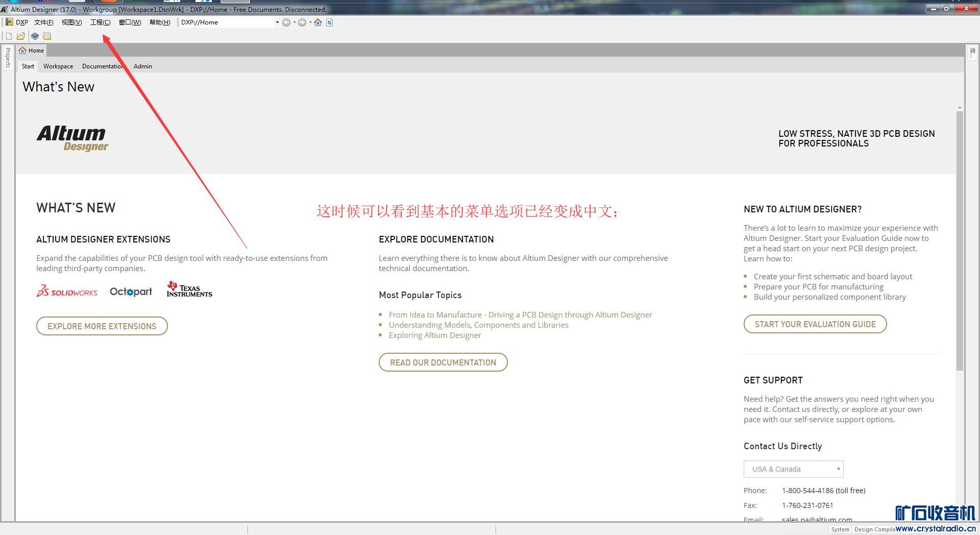Open 'From Idea to Manufacture' topic link

click(x=521, y=315)
